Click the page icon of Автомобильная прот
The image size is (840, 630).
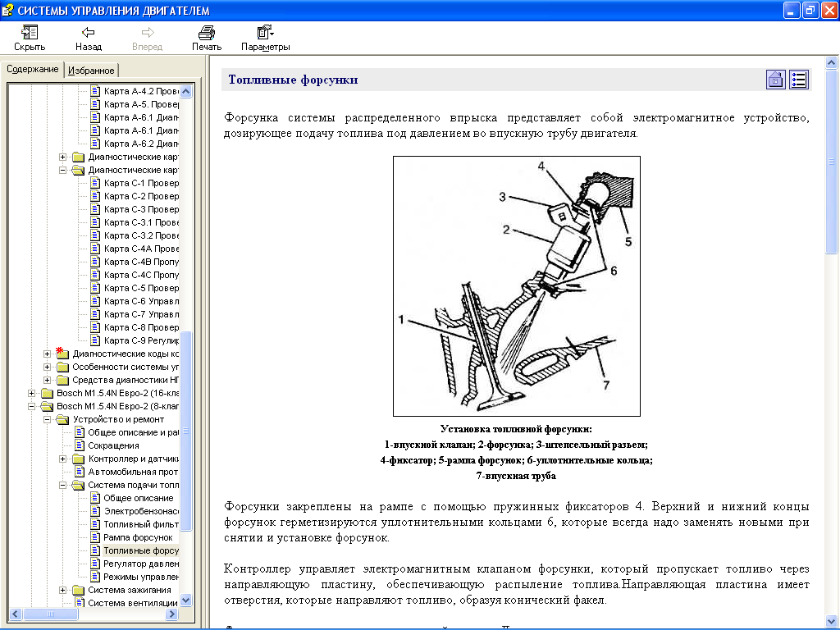coord(80,472)
